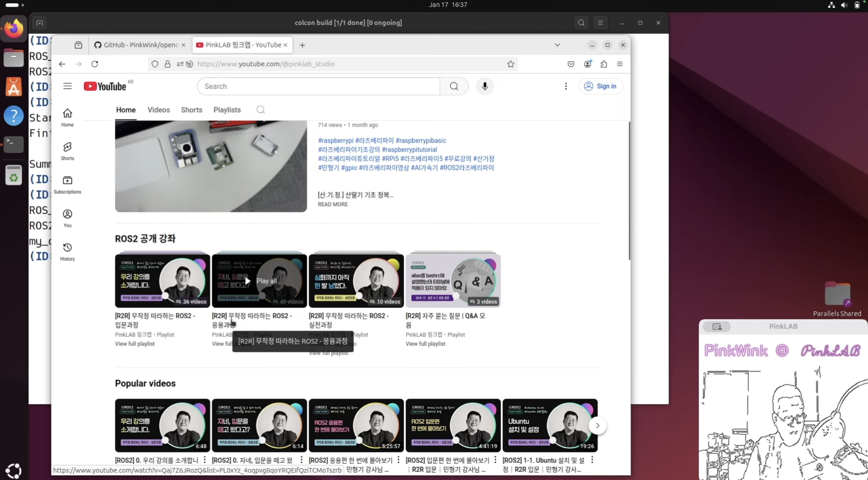Open the Firefox extensions puzzle icon
Screen dimensions: 868x480
(x=604, y=64)
